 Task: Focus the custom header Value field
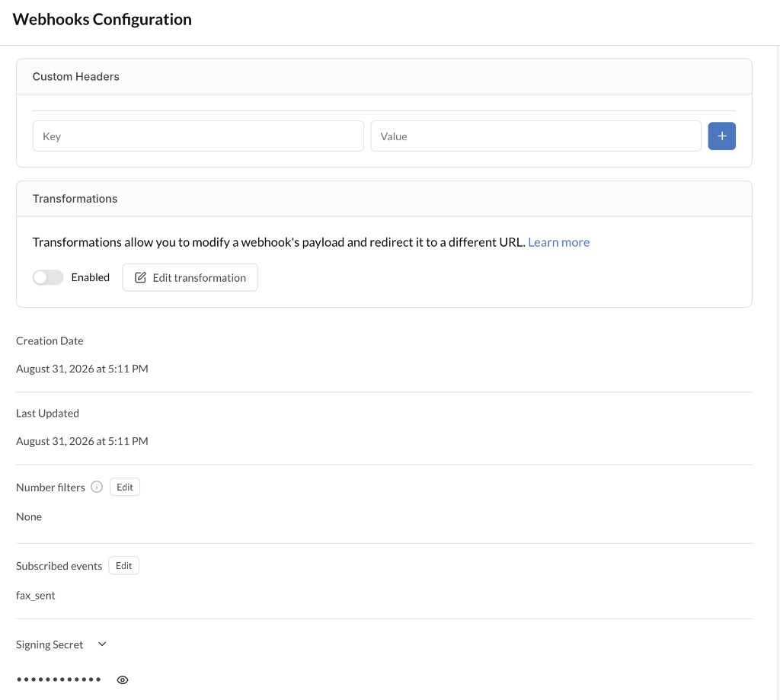535,136
